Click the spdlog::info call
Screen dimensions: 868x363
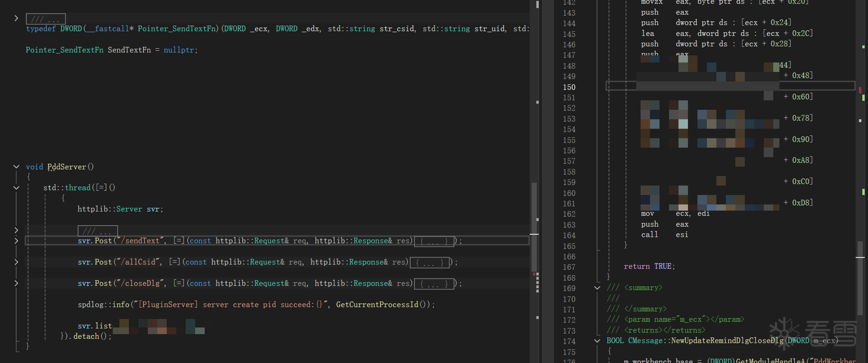tap(103, 305)
